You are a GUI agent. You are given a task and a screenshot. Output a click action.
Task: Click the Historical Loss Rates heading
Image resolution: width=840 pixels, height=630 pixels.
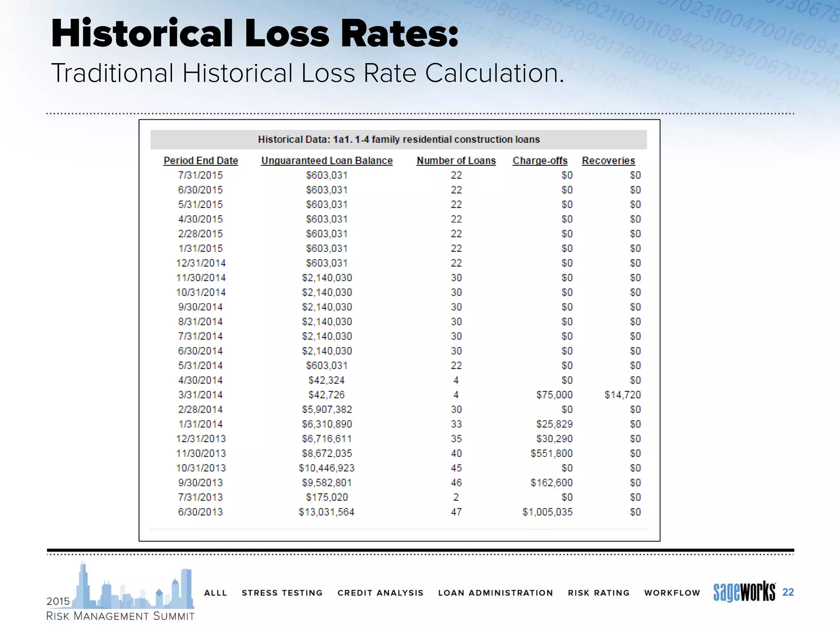coord(254,34)
